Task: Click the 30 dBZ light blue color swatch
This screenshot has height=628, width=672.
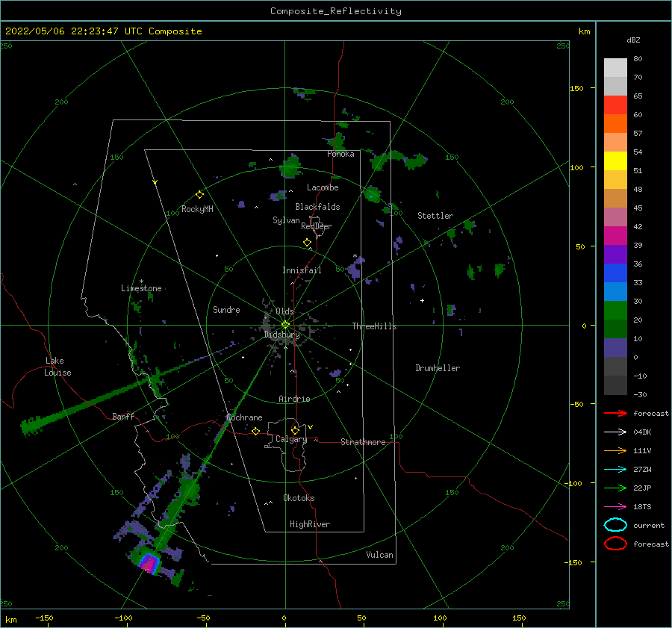Action: [x=615, y=291]
